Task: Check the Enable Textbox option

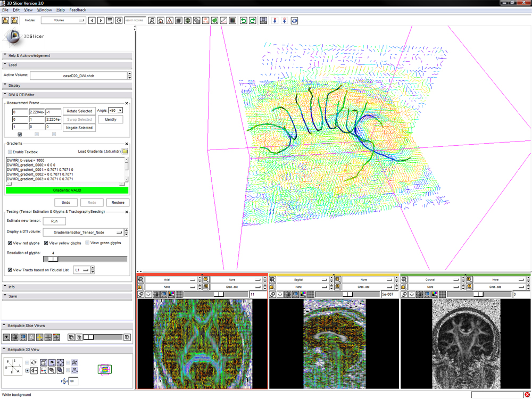Action: click(x=10, y=152)
